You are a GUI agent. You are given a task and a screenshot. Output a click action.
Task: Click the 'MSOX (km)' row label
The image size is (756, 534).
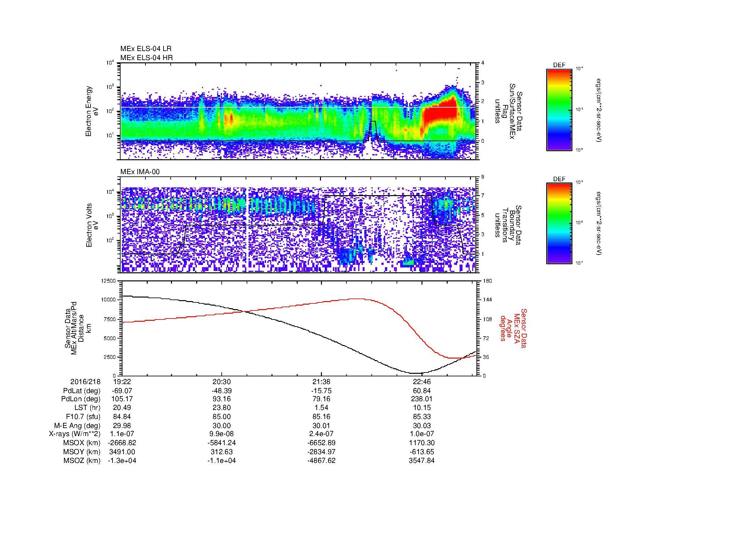point(82,443)
